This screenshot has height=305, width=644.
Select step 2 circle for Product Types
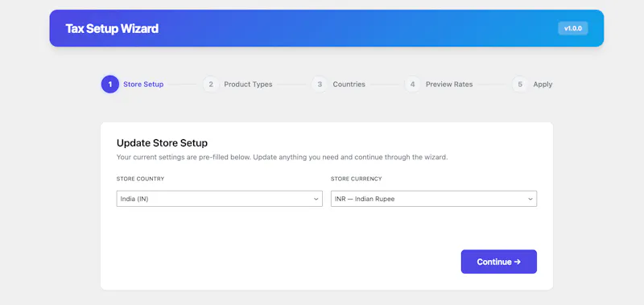211,84
